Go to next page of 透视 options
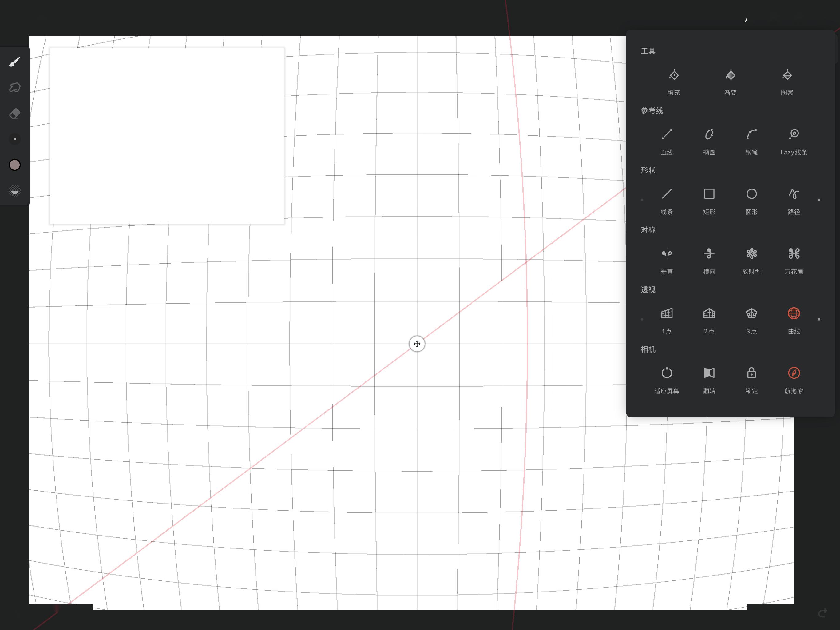840x630 pixels. (x=819, y=319)
